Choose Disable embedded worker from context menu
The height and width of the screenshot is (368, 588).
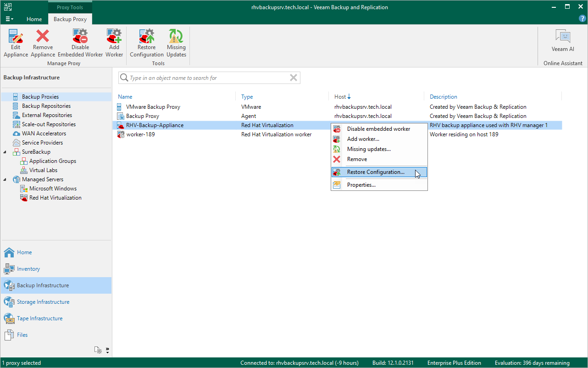(x=379, y=129)
